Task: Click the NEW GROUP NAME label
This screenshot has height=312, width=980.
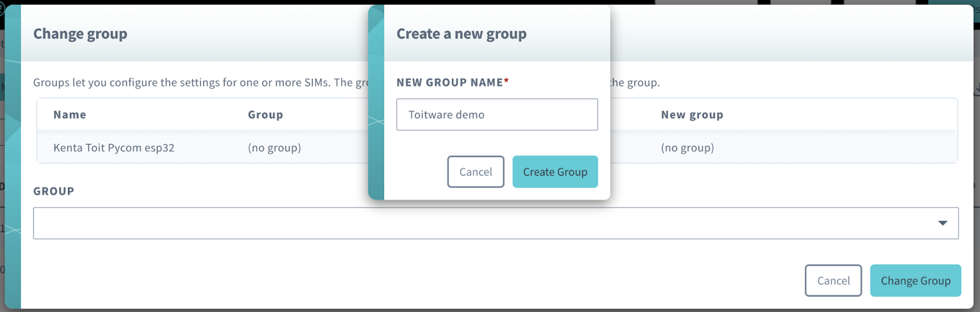Action: pyautogui.click(x=450, y=83)
